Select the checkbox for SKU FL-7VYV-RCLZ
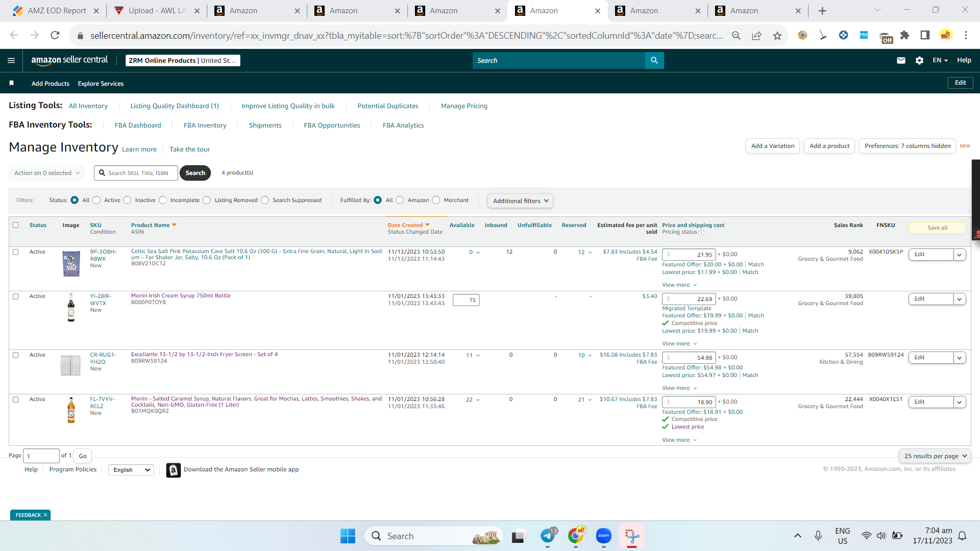 click(15, 399)
